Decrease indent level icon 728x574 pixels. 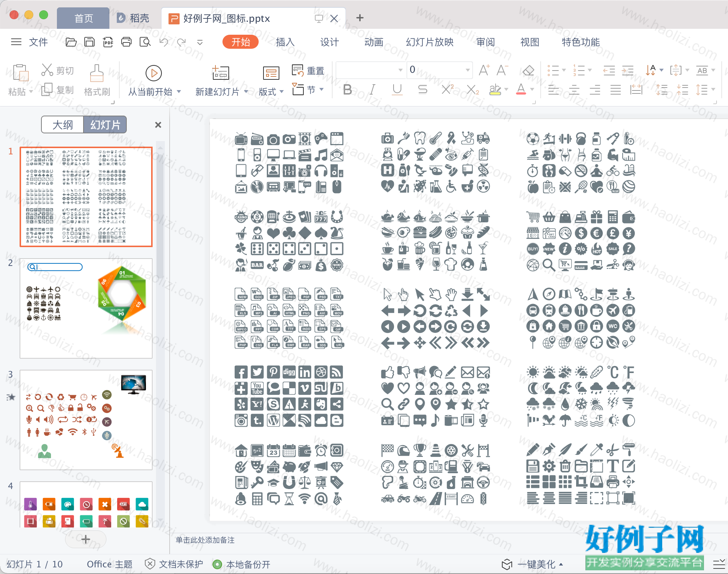point(609,70)
